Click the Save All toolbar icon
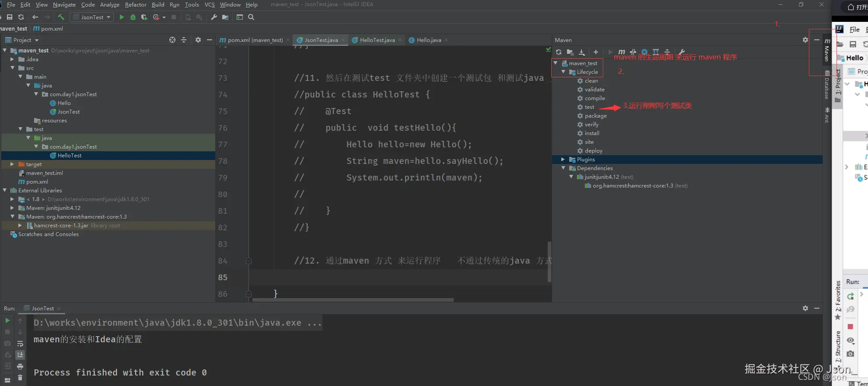 [10, 17]
